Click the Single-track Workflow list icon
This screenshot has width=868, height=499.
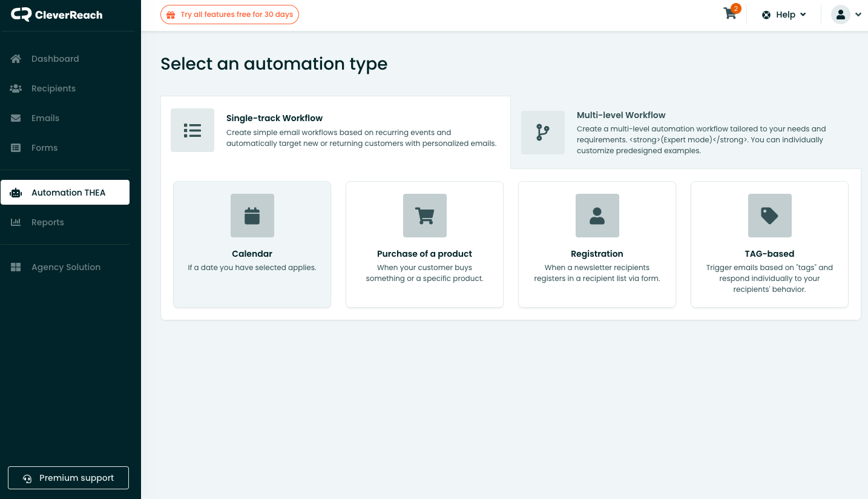tap(192, 130)
